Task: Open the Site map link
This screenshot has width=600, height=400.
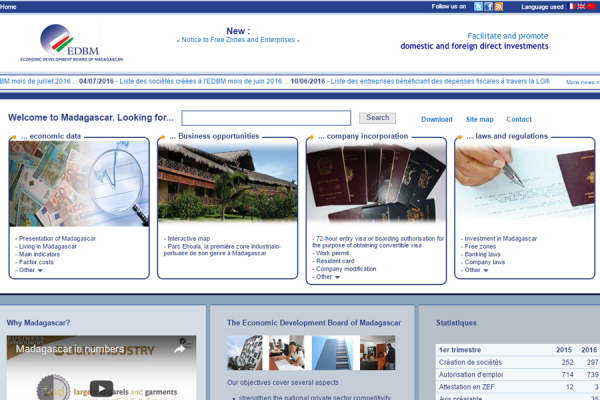Action: tap(479, 119)
